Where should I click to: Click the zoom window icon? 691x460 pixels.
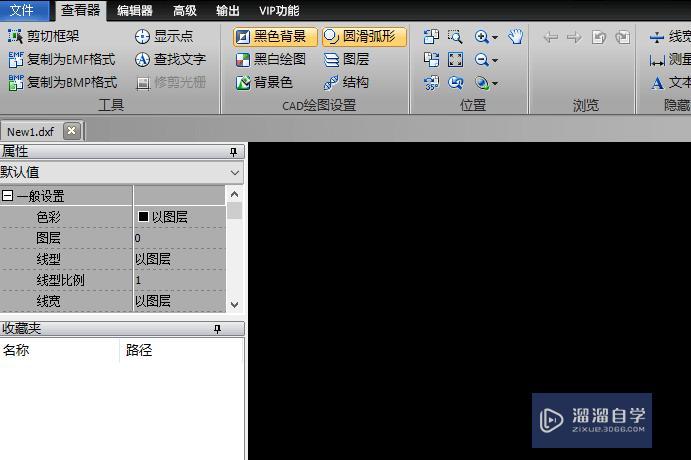click(x=455, y=37)
